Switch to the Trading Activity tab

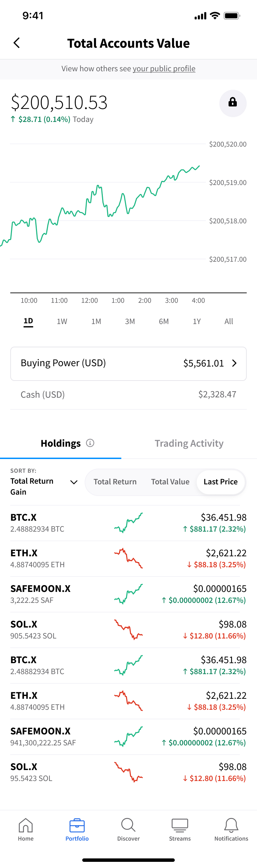(189, 443)
